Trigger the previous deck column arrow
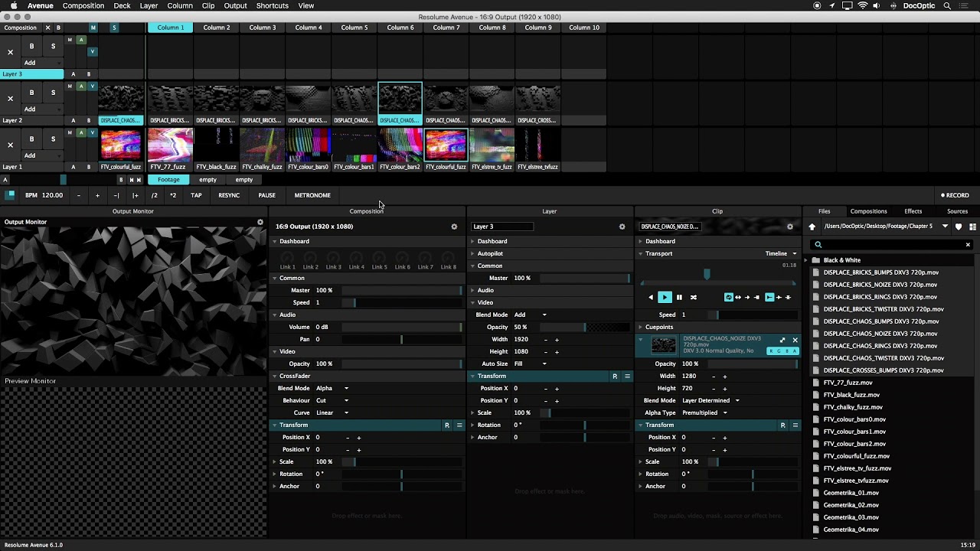Viewport: 980px width, 551px height. (x=131, y=180)
